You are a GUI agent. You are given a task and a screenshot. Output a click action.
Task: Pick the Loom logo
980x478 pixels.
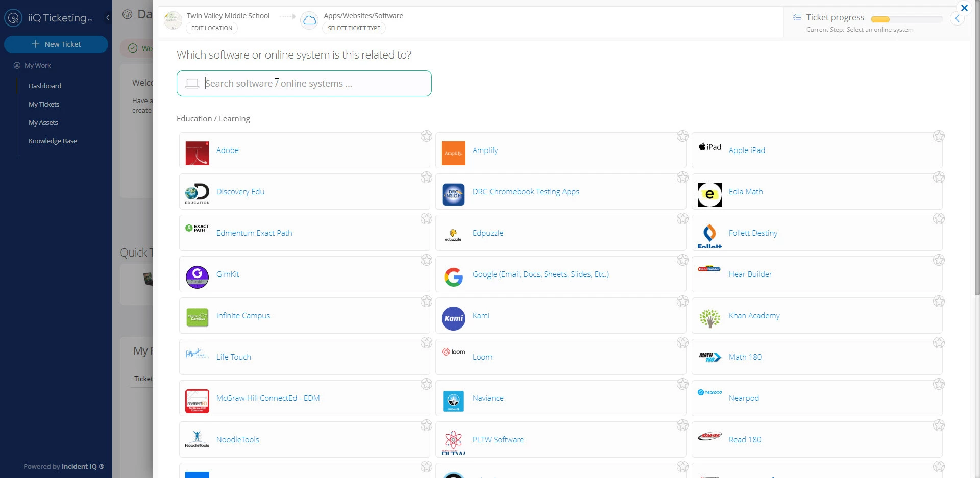tap(453, 351)
